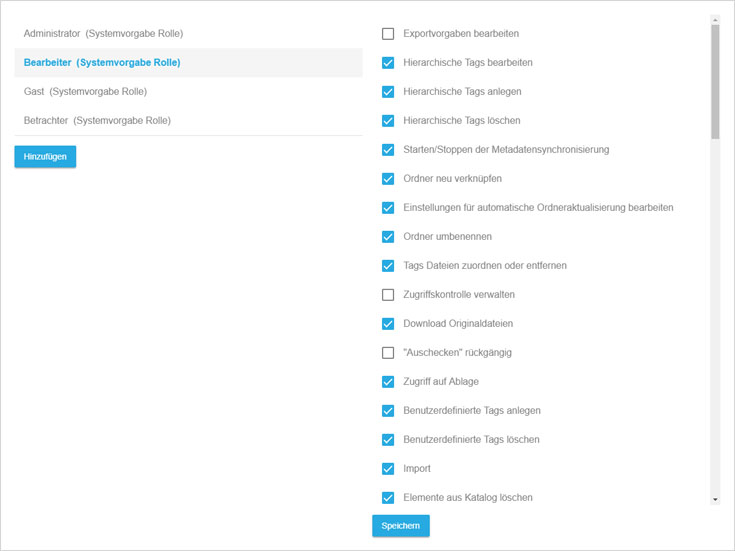Uncheck Hierarchische Tags bearbeiten
This screenshot has height=551, width=735.
coord(388,63)
